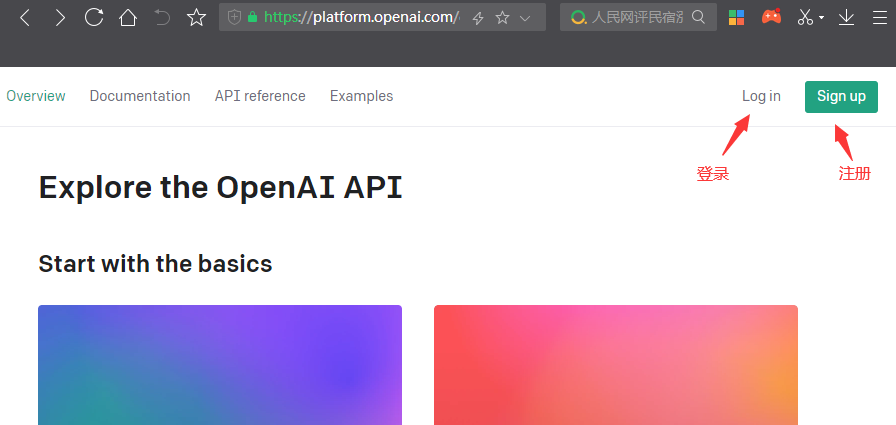
Task: Click the shield security icon in address bar
Action: tap(234, 17)
